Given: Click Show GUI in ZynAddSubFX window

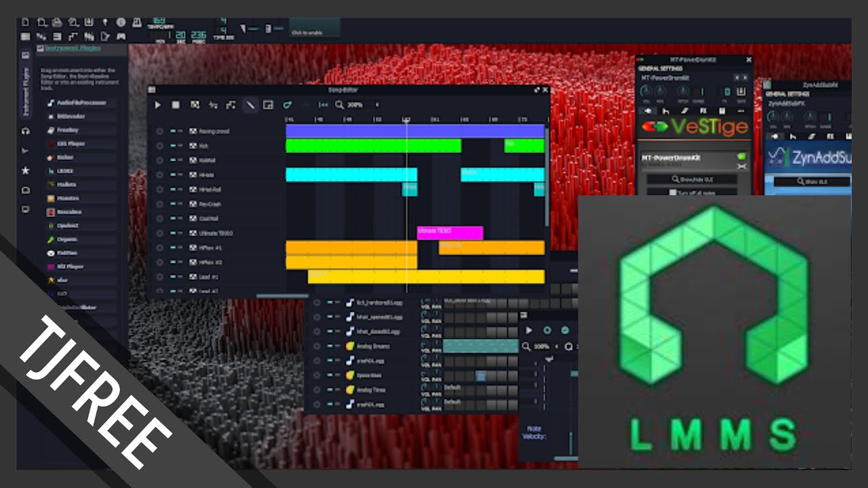Looking at the screenshot, I should pyautogui.click(x=812, y=182).
